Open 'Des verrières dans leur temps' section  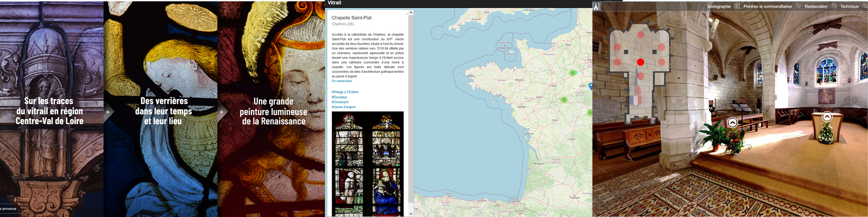click(163, 111)
